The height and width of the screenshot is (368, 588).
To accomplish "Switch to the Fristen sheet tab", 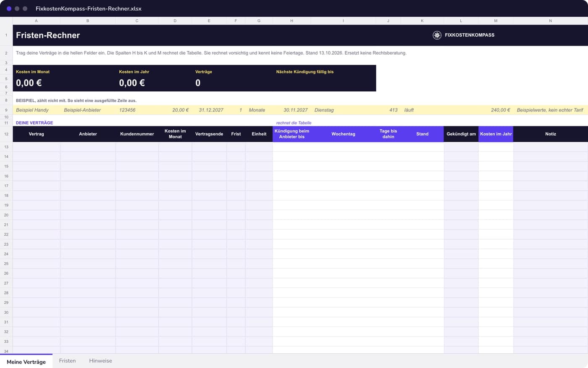I will (x=67, y=361).
